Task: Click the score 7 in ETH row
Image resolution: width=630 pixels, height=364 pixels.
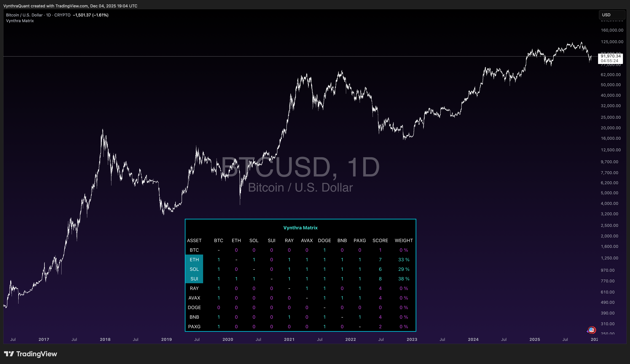Action: point(380,260)
